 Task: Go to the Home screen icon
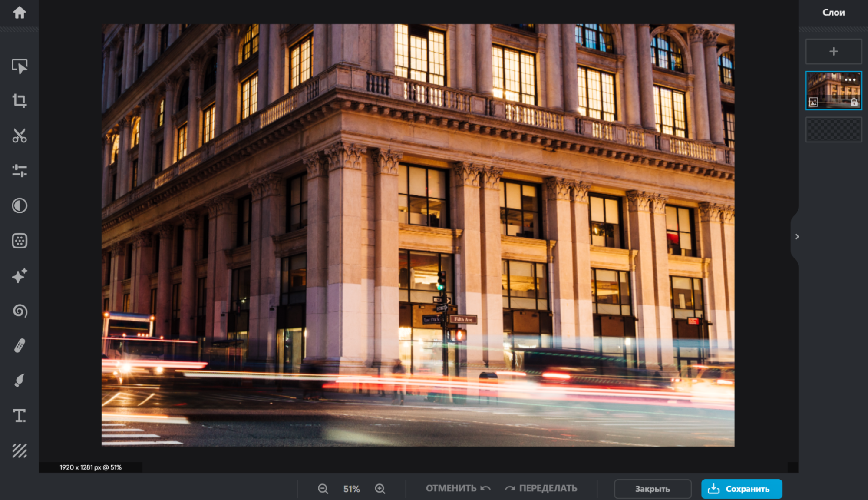pyautogui.click(x=19, y=13)
